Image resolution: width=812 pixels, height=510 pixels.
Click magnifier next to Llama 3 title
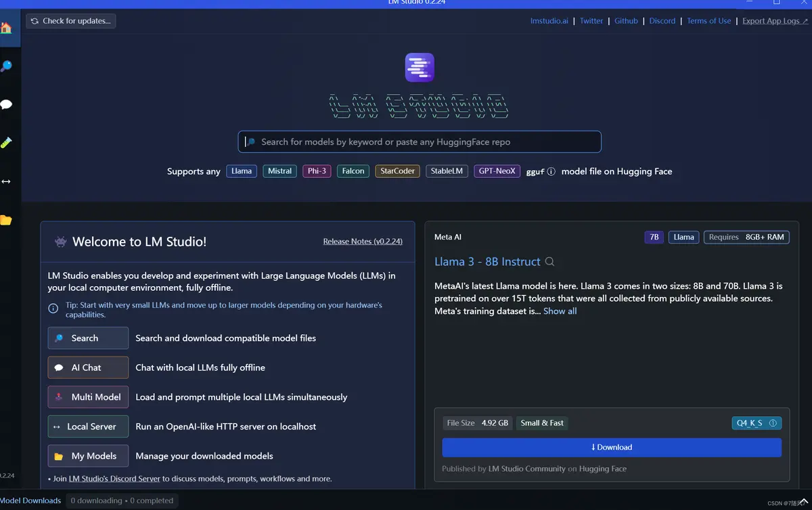click(550, 262)
